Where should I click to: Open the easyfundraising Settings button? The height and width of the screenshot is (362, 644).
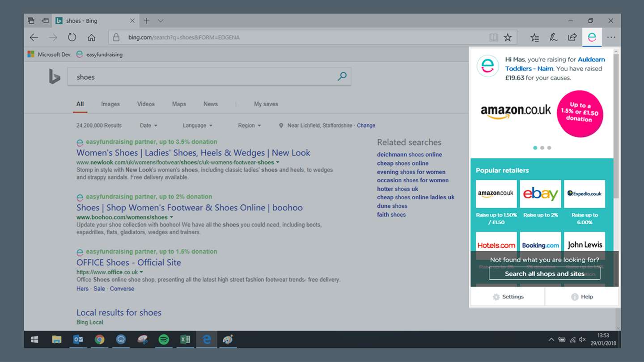click(x=508, y=297)
